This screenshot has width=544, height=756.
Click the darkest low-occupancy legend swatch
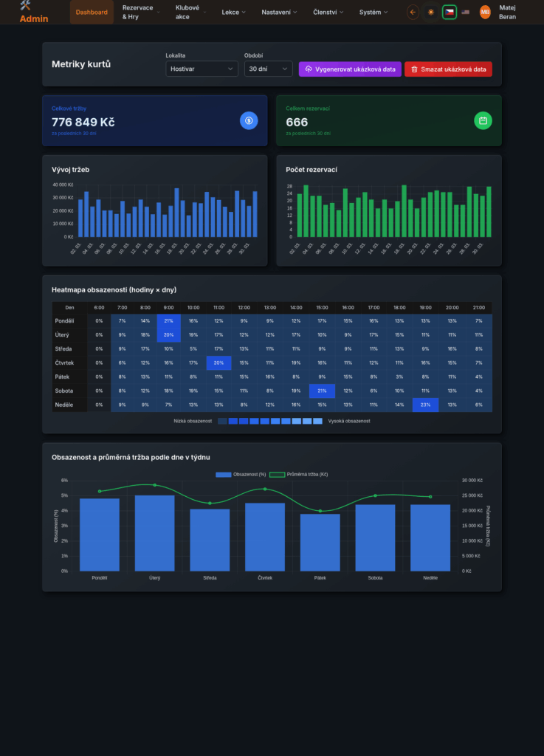point(222,421)
